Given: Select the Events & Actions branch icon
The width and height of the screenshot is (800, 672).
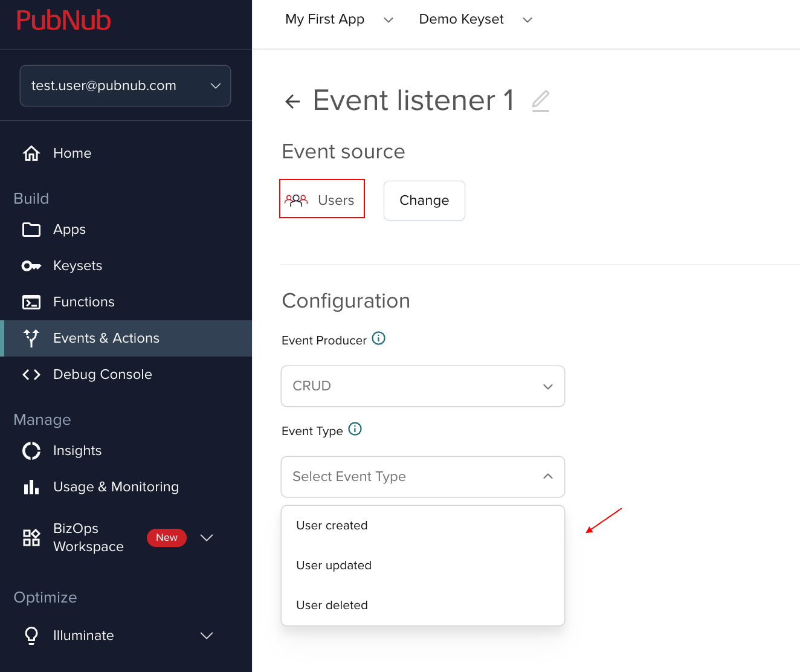Looking at the screenshot, I should click(31, 338).
